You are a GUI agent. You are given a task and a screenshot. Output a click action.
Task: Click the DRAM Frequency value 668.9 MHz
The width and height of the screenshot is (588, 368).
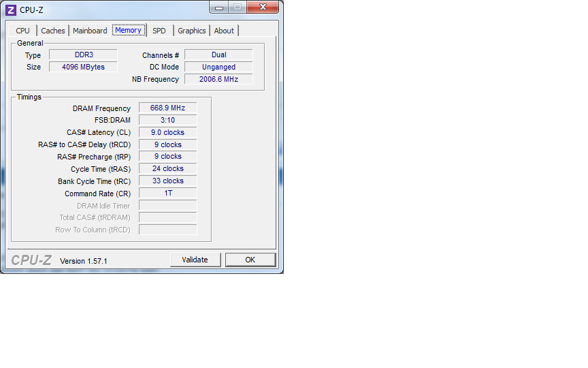tap(167, 108)
